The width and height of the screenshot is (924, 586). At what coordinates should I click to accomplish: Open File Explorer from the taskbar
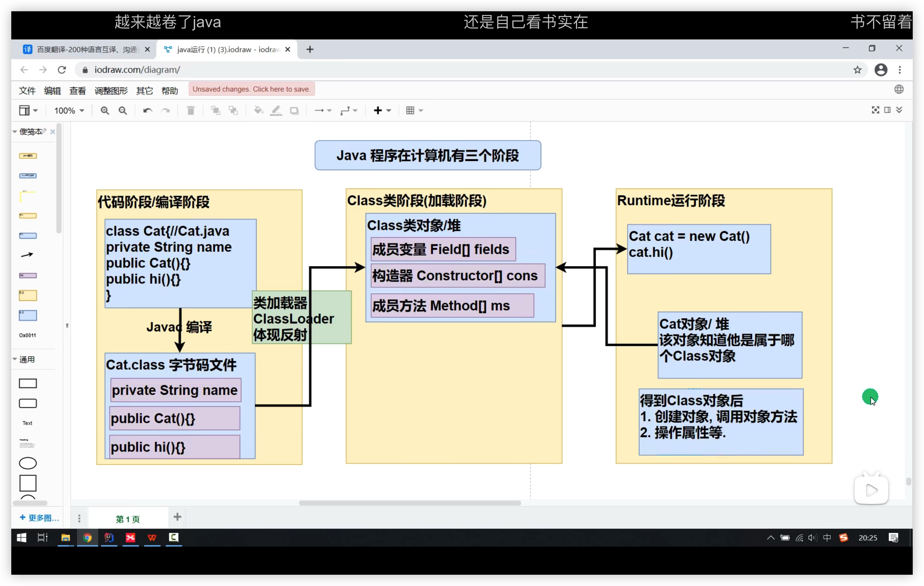click(66, 537)
